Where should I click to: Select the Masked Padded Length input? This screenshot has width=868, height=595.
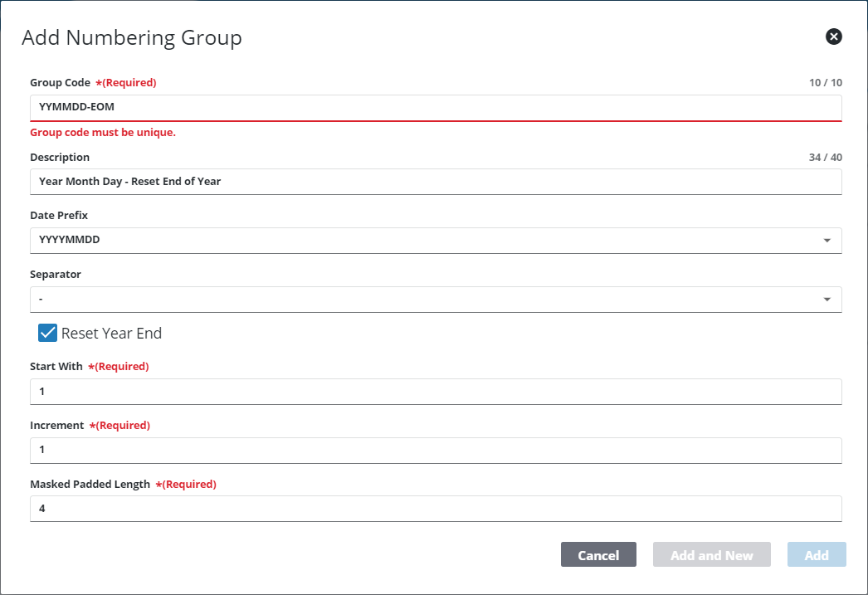(436, 508)
